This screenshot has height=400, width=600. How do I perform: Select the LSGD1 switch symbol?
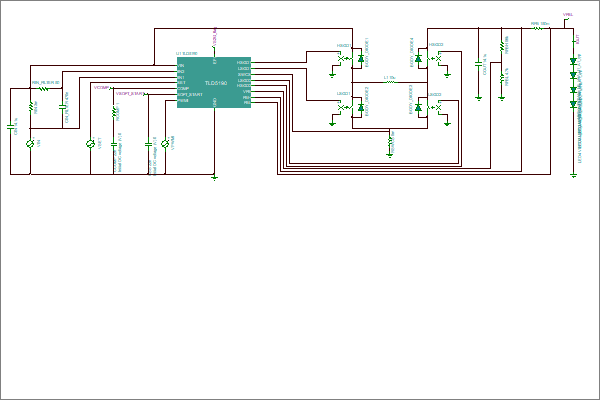pyautogui.click(x=346, y=108)
